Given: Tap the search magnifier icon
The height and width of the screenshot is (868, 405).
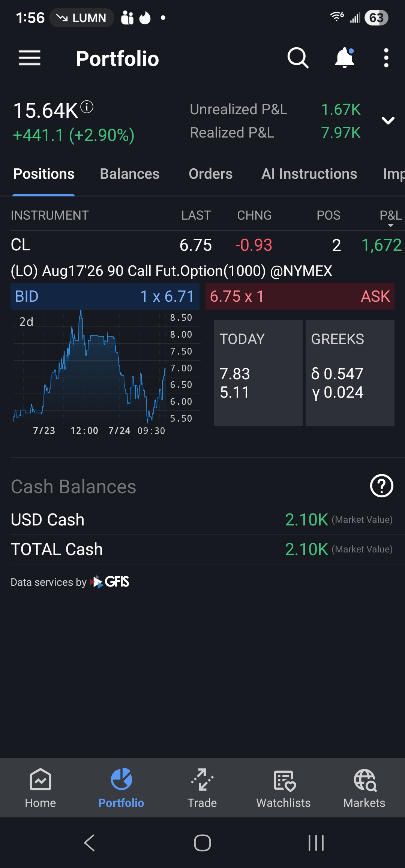Looking at the screenshot, I should pos(298,58).
